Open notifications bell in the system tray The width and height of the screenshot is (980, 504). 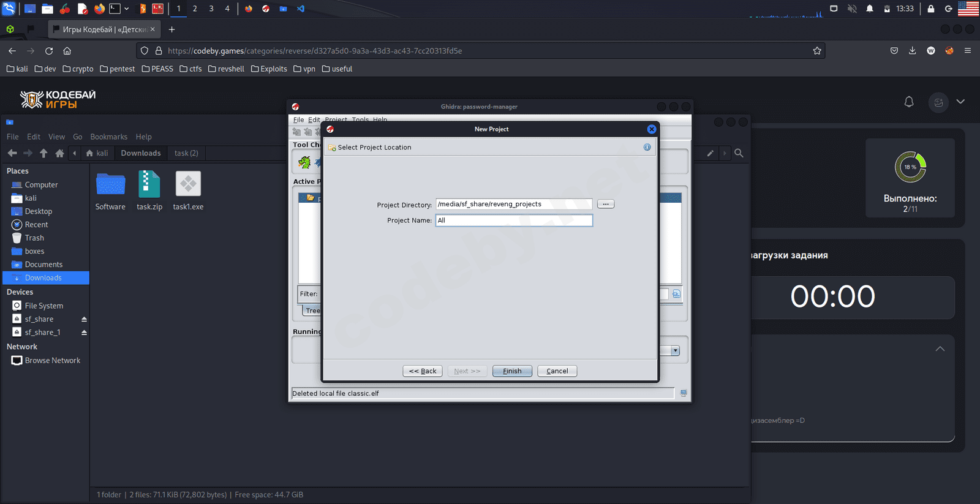[x=870, y=9]
